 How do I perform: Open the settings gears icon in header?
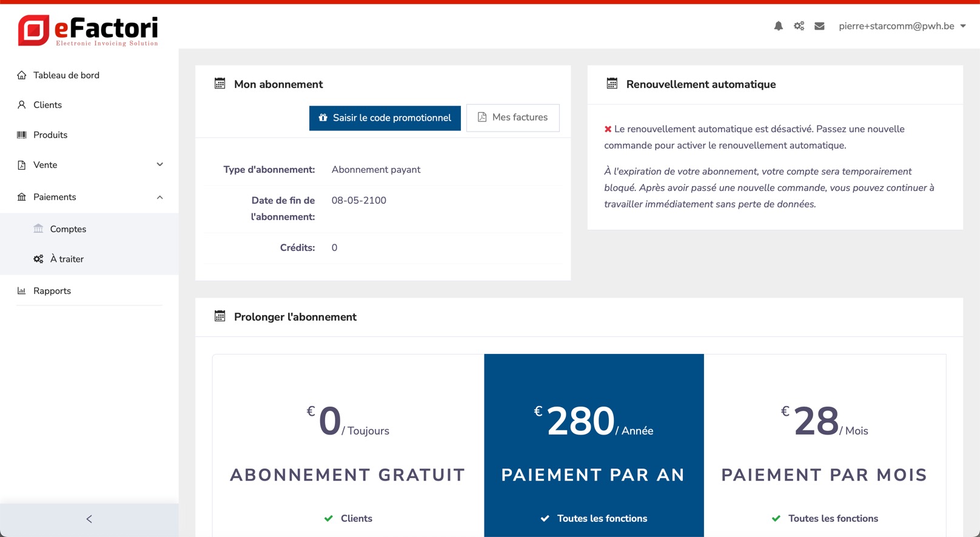coord(799,26)
